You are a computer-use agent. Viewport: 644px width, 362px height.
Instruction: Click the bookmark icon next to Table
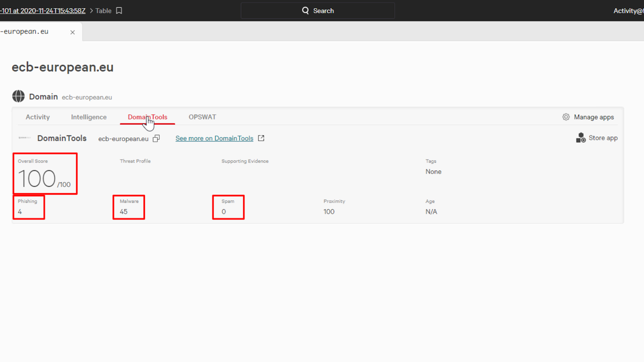[x=119, y=11]
